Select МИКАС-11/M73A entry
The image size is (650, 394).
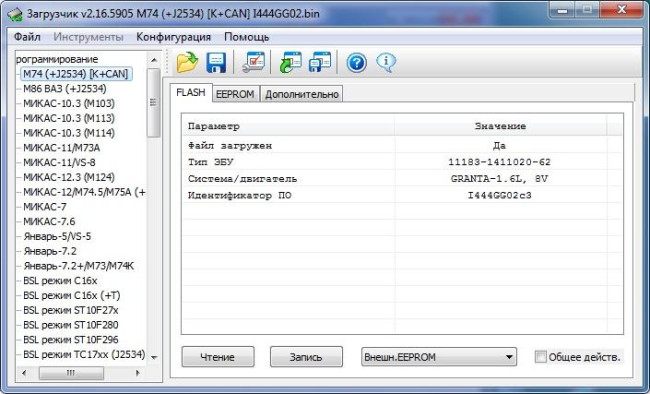[61, 148]
